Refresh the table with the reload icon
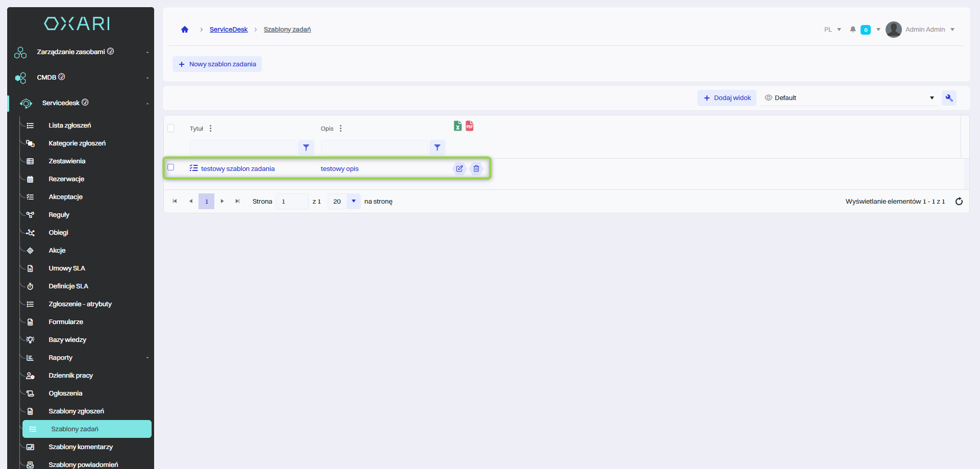The width and height of the screenshot is (980, 469). click(x=959, y=202)
